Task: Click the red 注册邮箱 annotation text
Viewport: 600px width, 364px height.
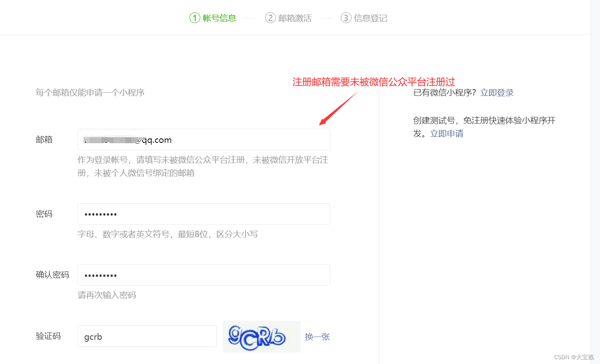Action: click(x=373, y=82)
